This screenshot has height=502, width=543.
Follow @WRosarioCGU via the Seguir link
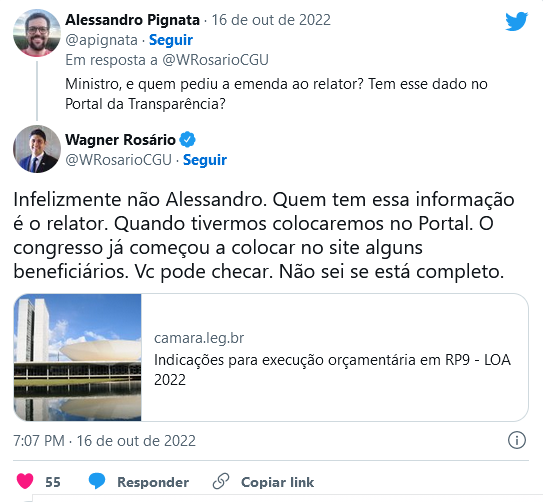point(205,160)
